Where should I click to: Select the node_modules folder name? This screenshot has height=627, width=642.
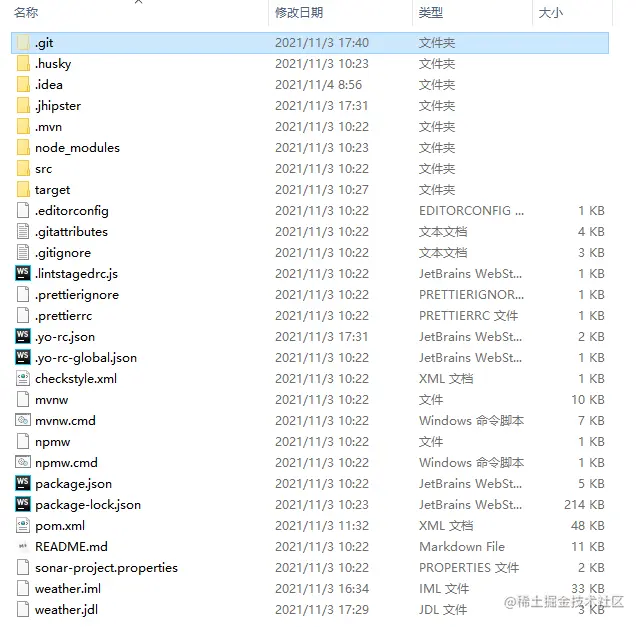pos(77,148)
